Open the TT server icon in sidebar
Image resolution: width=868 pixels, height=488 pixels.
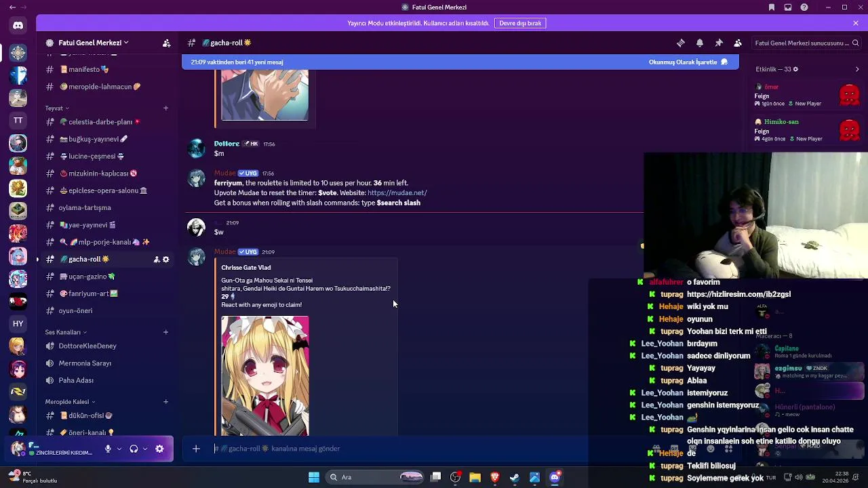point(18,121)
